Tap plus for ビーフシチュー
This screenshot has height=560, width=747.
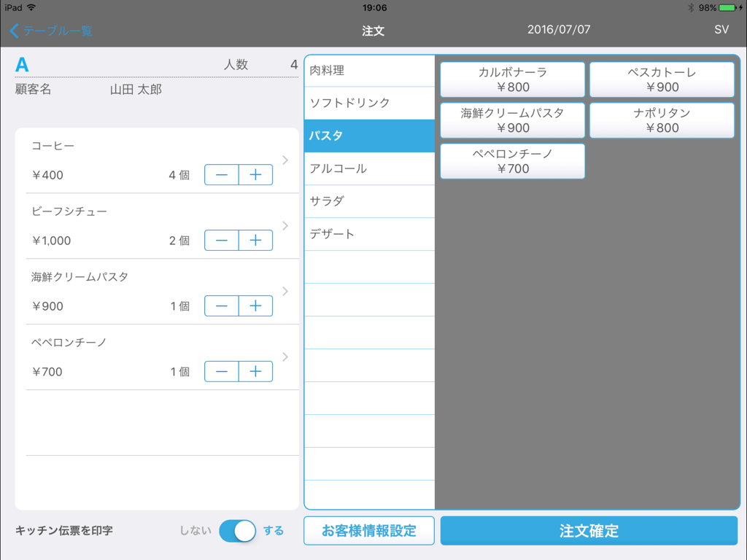pyautogui.click(x=255, y=241)
